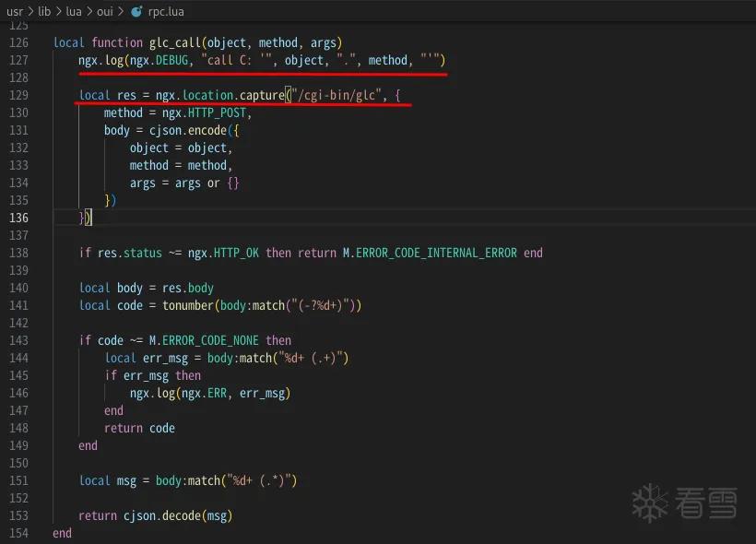Image resolution: width=756 pixels, height=544 pixels.
Task: Expand the 'lua' breadcrumb segment
Action: [x=74, y=12]
